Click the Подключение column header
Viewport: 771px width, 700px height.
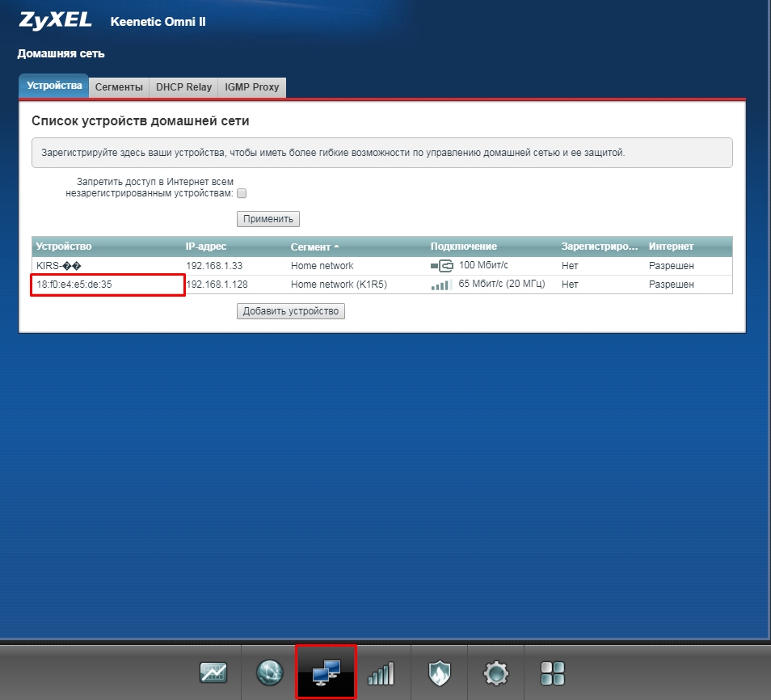(464, 247)
